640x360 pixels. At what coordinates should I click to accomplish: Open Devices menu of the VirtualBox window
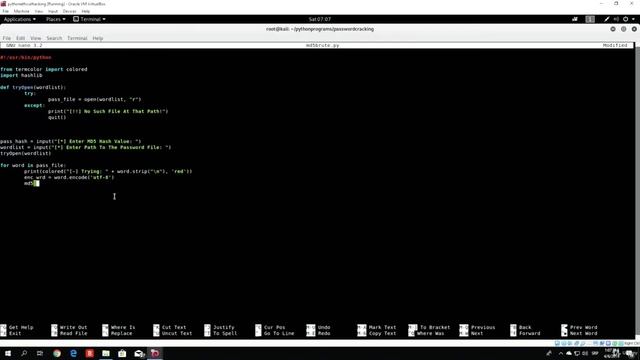[x=69, y=11]
